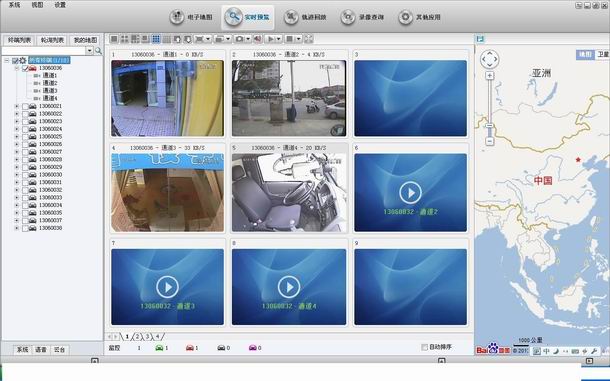Image resolution: width=610 pixels, height=381 pixels.
Task: Uncheck the checkbox for terminal 13060036
Action: (x=25, y=68)
